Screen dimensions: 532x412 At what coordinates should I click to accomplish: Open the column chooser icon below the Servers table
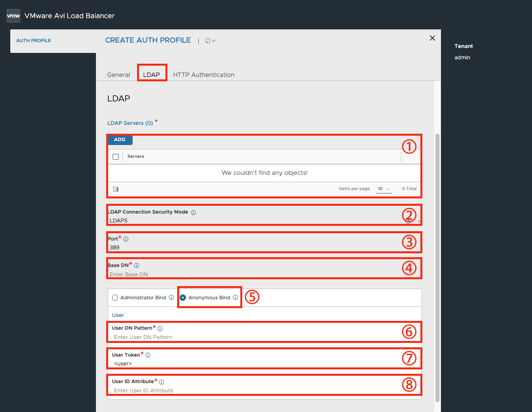pyautogui.click(x=116, y=189)
